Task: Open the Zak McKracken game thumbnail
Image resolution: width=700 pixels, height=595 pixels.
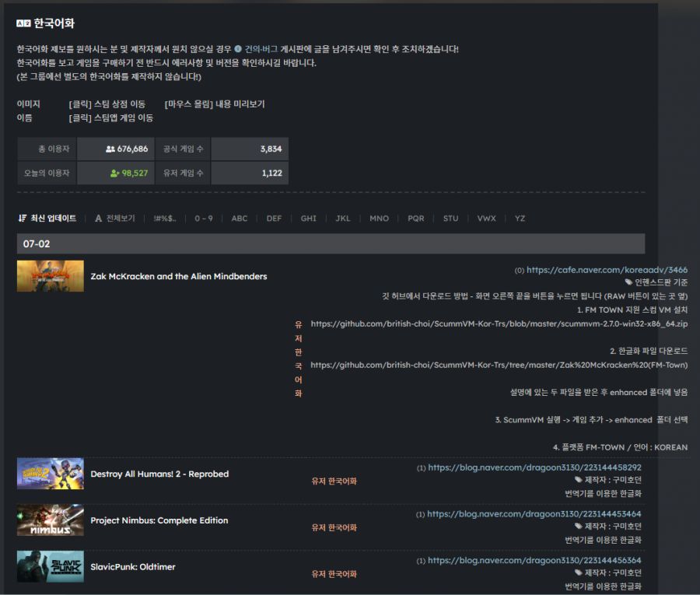Action: click(x=51, y=276)
